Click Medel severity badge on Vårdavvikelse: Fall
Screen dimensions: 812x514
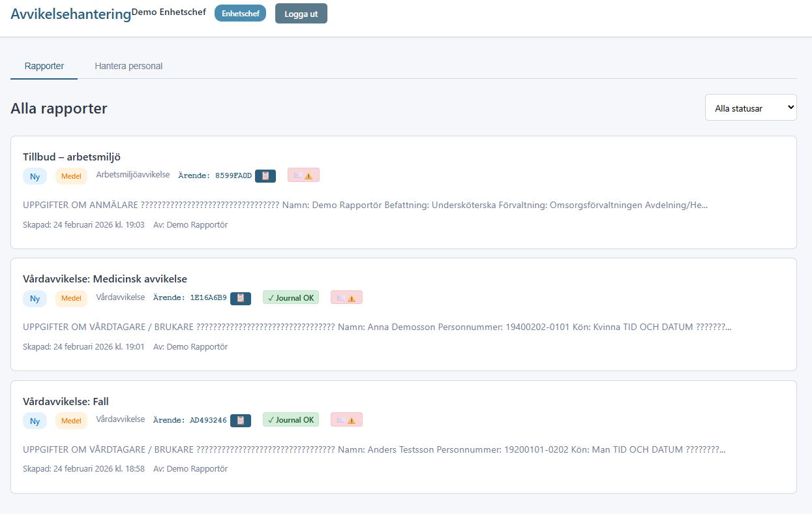pyautogui.click(x=71, y=421)
